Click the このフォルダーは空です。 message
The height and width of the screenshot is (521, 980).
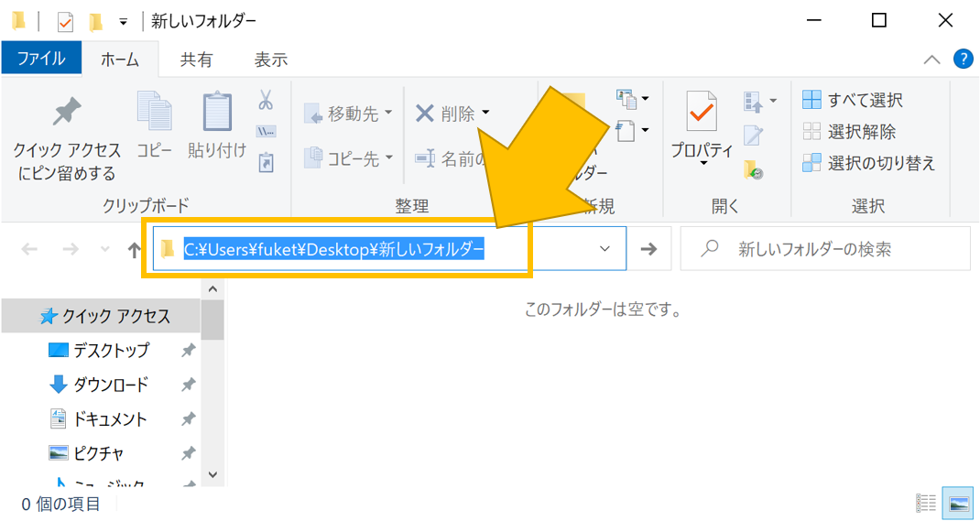603,309
